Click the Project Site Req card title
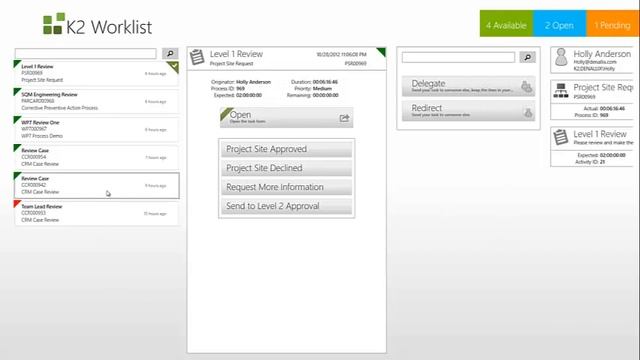This screenshot has height=360, width=640. coord(603,87)
